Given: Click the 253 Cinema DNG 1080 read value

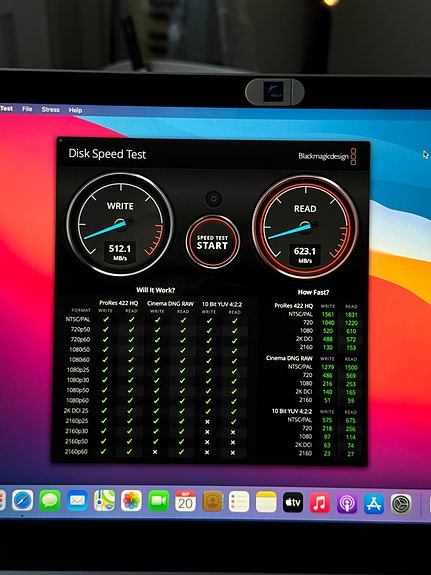Looking at the screenshot, I should tap(351, 384).
